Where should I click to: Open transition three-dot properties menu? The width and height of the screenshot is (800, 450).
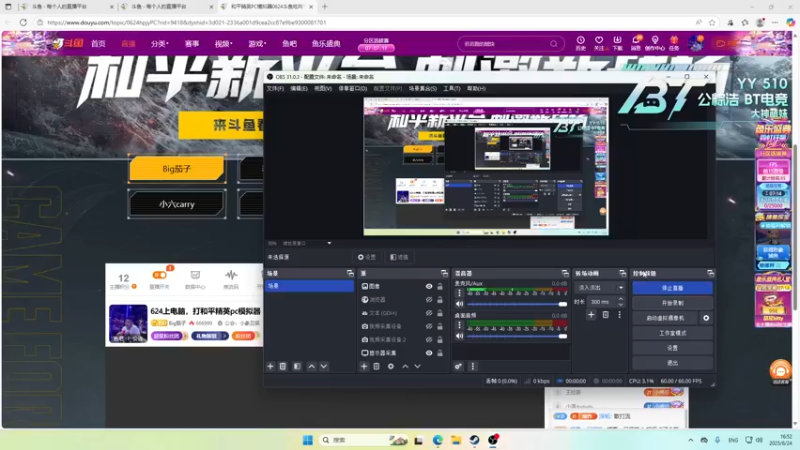pyautogui.click(x=619, y=315)
